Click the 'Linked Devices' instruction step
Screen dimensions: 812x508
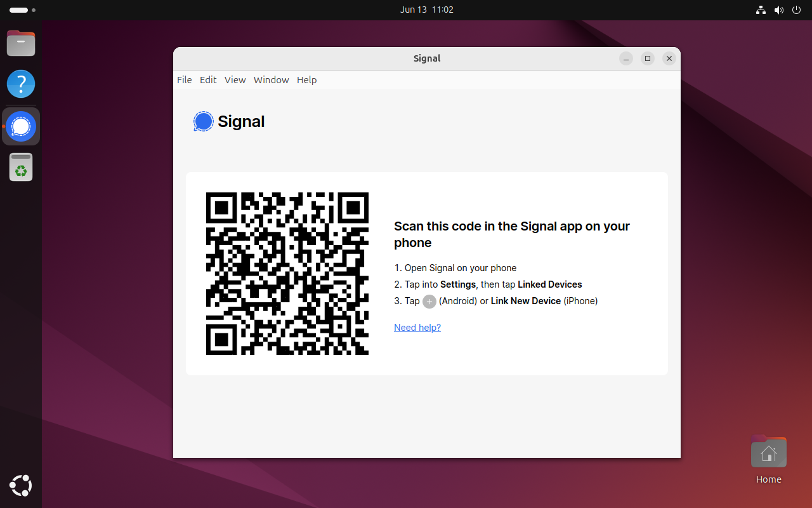488,284
